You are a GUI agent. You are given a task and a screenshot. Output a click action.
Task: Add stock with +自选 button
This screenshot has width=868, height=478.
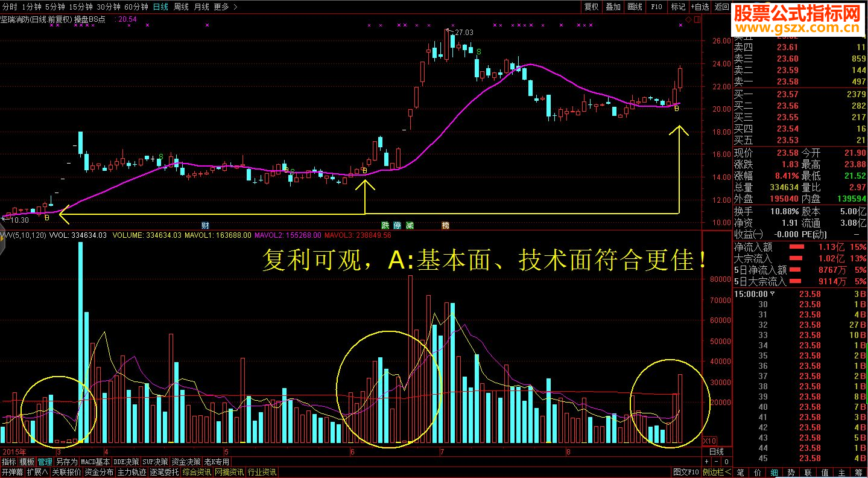click(x=700, y=7)
